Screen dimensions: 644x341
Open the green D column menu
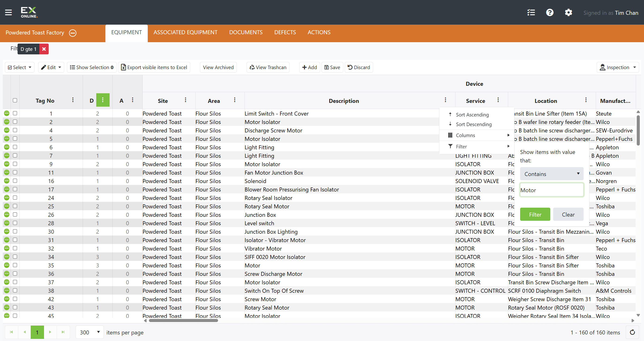pyautogui.click(x=103, y=100)
